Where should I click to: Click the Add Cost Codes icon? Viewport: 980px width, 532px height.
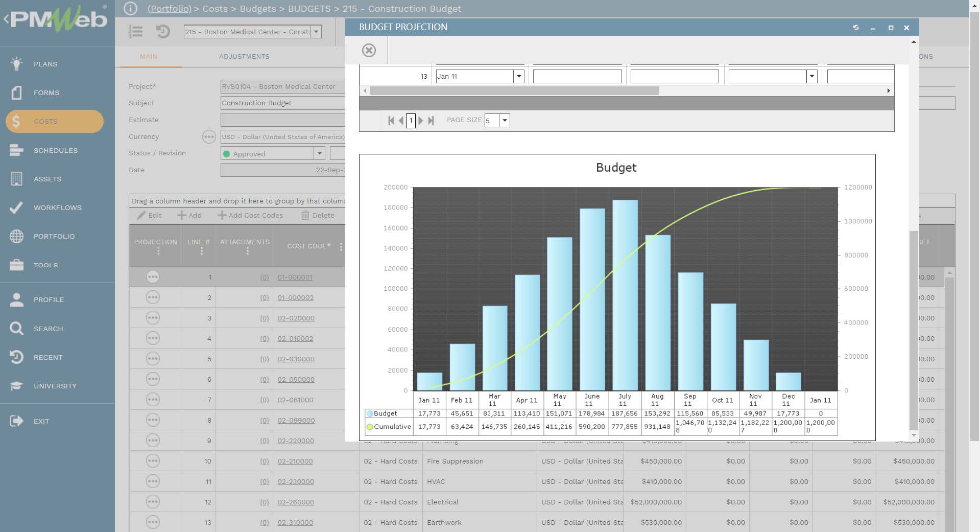pyautogui.click(x=222, y=215)
